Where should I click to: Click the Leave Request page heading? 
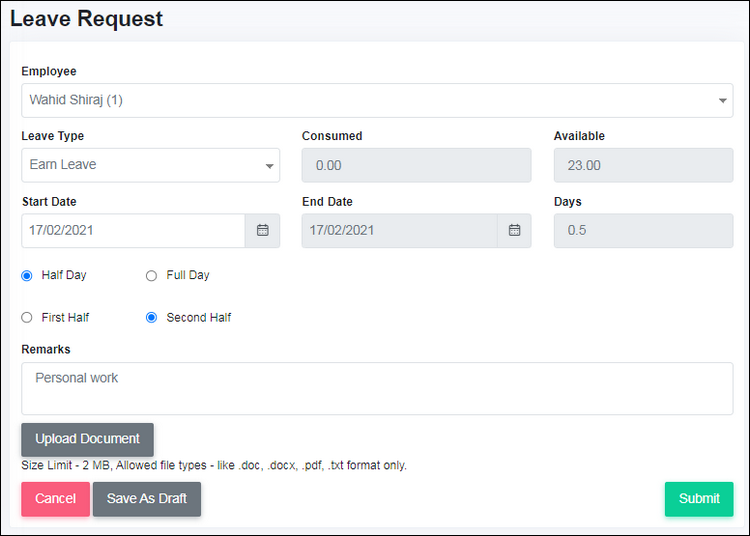coord(87,19)
